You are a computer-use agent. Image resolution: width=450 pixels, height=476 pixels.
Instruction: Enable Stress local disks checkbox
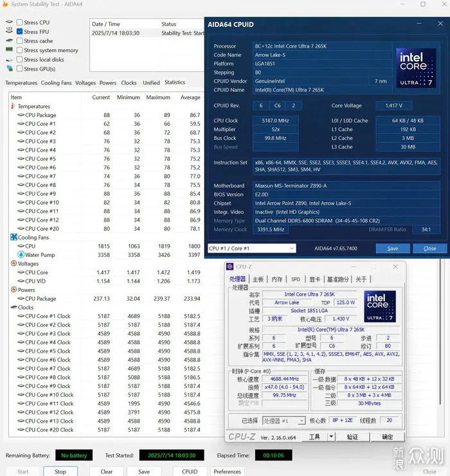(19, 60)
